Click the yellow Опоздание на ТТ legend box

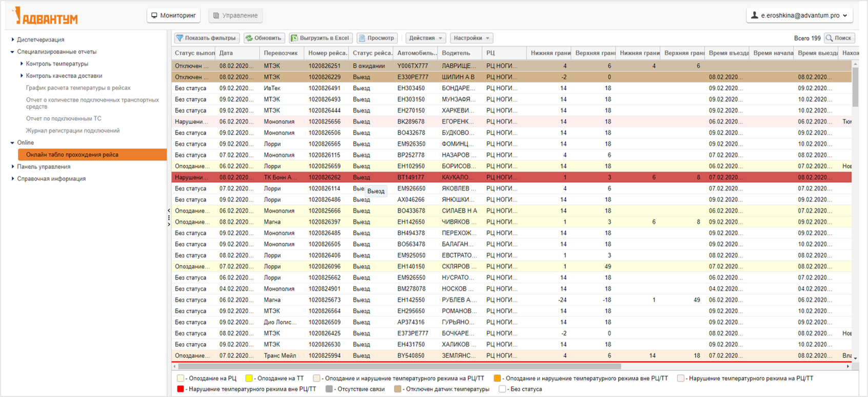coord(249,379)
